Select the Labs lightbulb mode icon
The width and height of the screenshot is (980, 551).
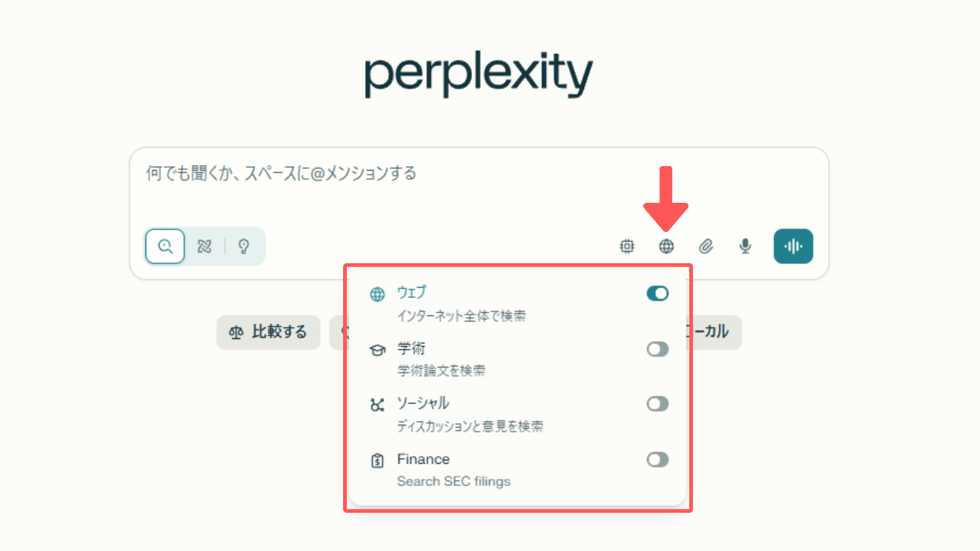pos(243,246)
